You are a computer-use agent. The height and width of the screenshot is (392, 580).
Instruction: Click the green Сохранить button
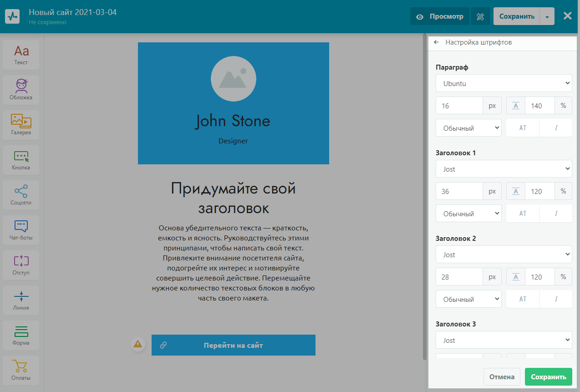coord(548,377)
